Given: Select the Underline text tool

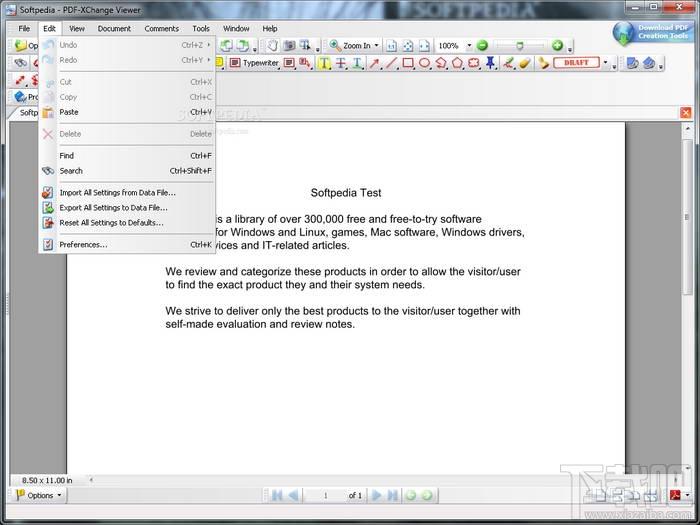Looking at the screenshot, I should 357,63.
